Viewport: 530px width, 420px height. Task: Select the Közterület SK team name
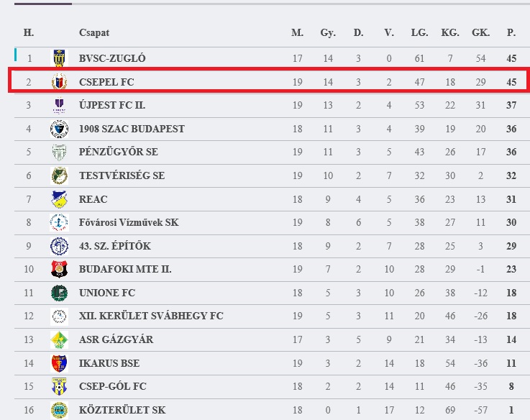(122, 410)
